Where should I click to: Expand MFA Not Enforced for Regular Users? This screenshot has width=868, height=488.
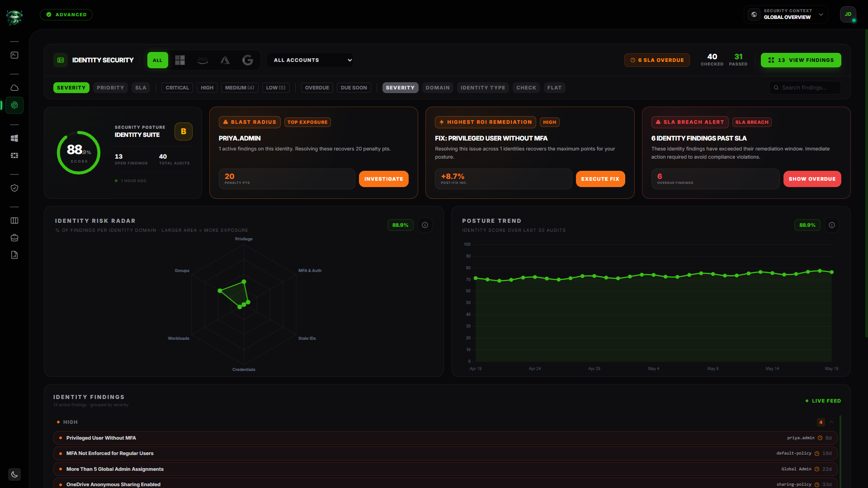445,453
